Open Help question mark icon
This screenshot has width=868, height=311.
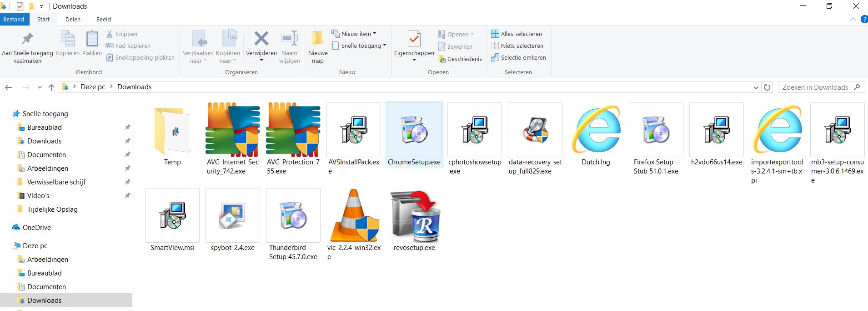[864, 19]
